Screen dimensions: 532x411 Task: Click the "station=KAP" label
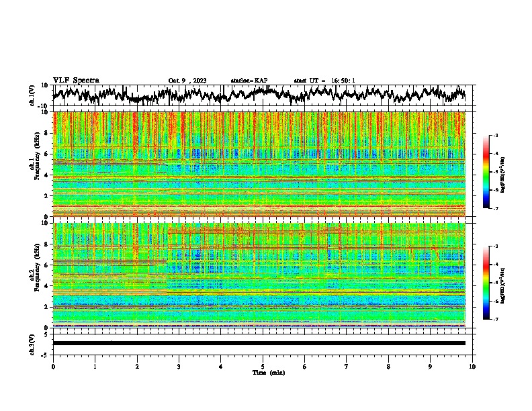tap(249, 81)
